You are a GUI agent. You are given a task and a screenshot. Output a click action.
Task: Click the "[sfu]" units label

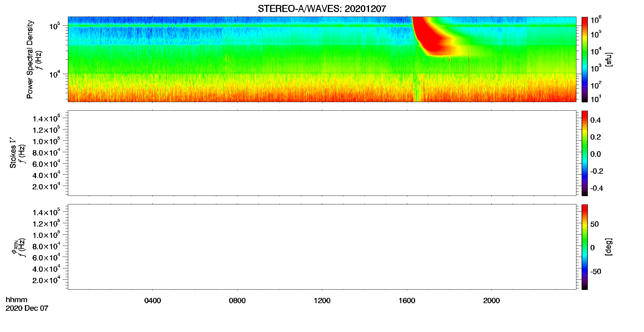click(609, 59)
